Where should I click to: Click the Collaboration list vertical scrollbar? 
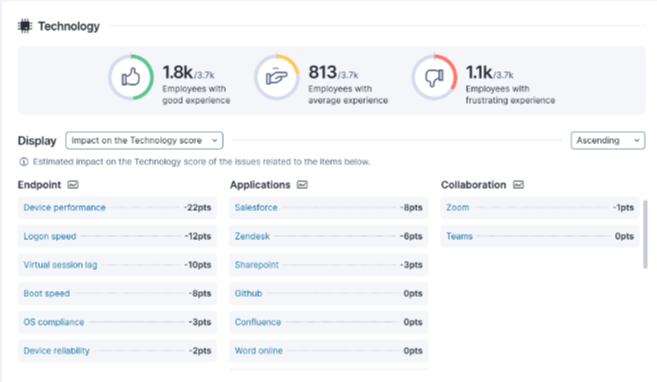(645, 234)
